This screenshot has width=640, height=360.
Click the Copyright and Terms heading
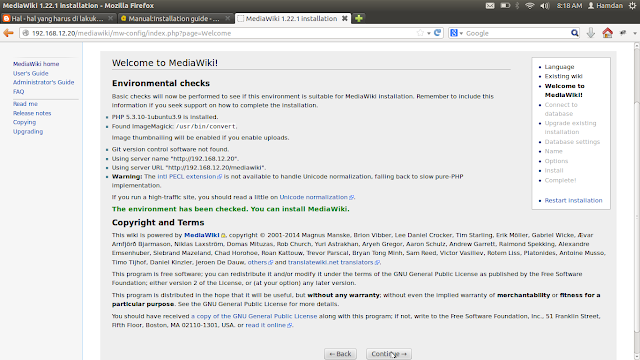(x=158, y=222)
